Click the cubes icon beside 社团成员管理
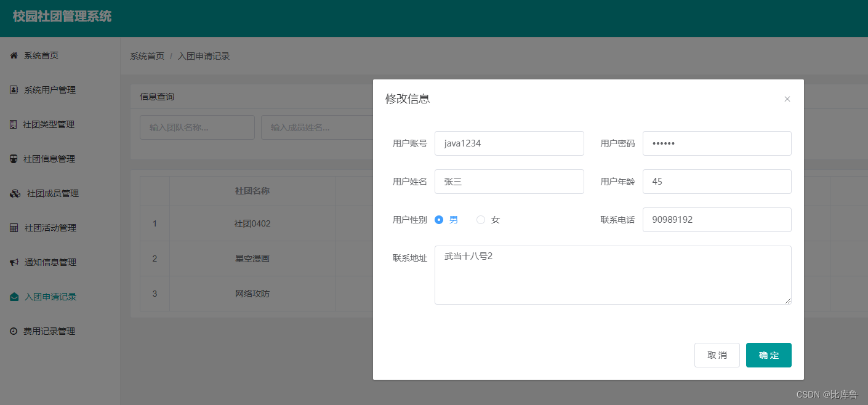Viewport: 868px width, 405px height. 15,193
